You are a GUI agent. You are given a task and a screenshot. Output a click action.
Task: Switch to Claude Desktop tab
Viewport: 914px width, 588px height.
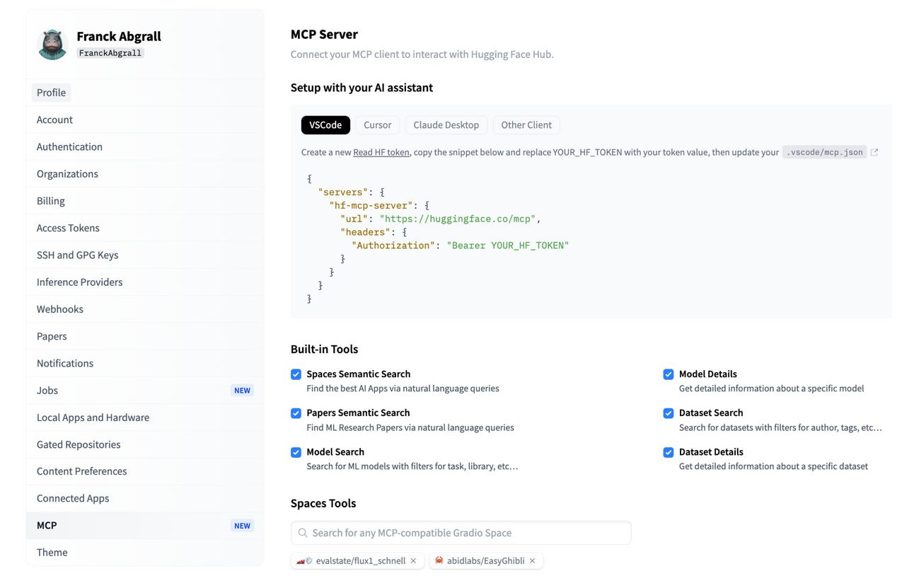[x=446, y=125]
